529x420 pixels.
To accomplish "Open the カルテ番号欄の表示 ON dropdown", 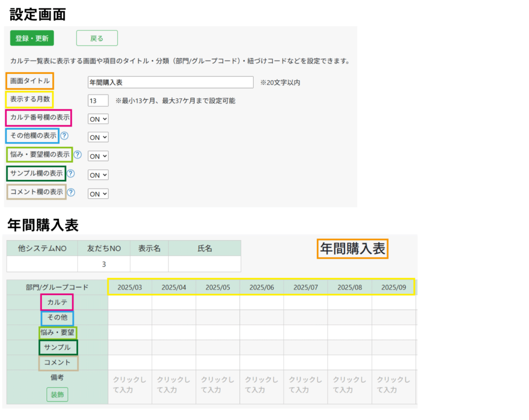I will pyautogui.click(x=98, y=119).
